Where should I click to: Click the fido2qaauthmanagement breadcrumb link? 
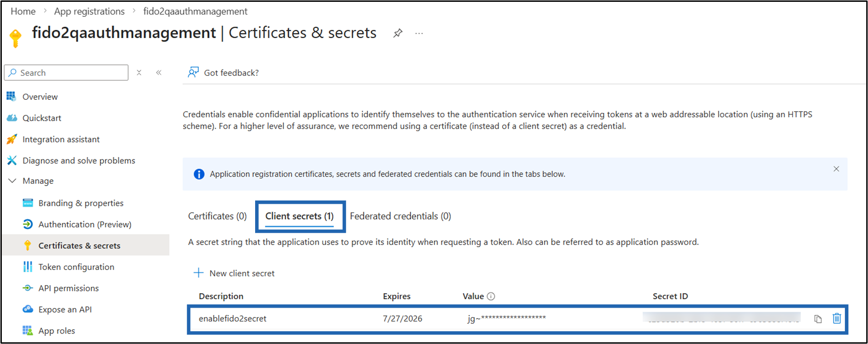tap(195, 11)
